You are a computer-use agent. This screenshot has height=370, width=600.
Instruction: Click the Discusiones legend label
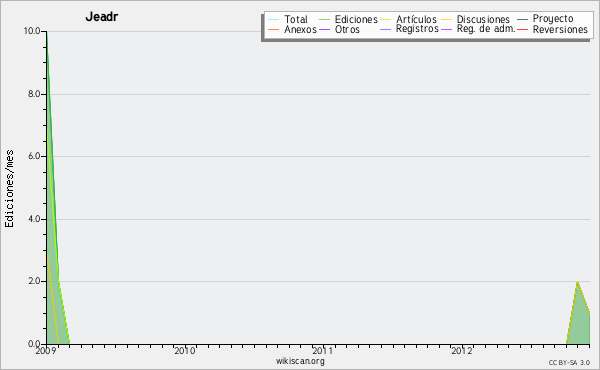(x=483, y=19)
